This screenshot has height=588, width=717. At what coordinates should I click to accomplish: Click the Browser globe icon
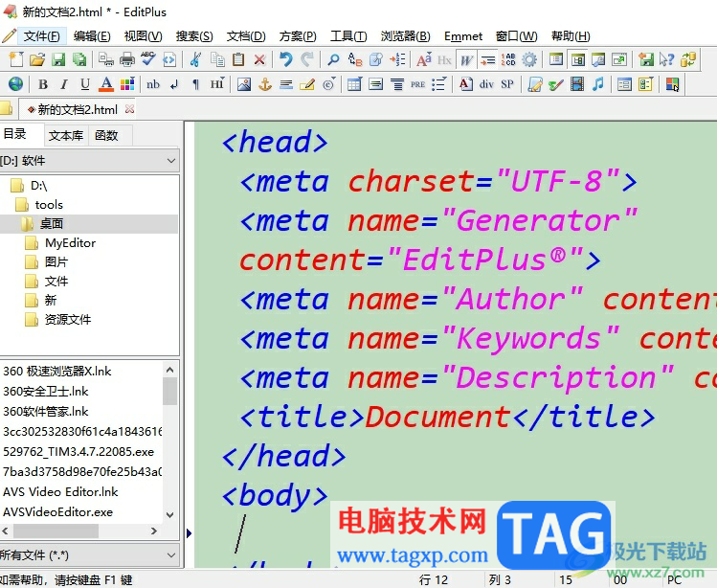[x=15, y=84]
